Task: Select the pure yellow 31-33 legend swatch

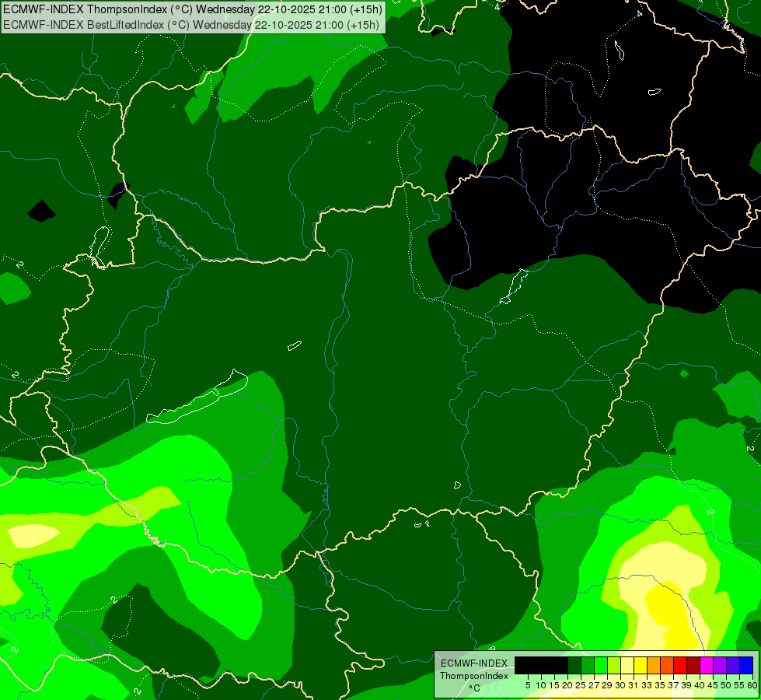Action: pyautogui.click(x=641, y=665)
